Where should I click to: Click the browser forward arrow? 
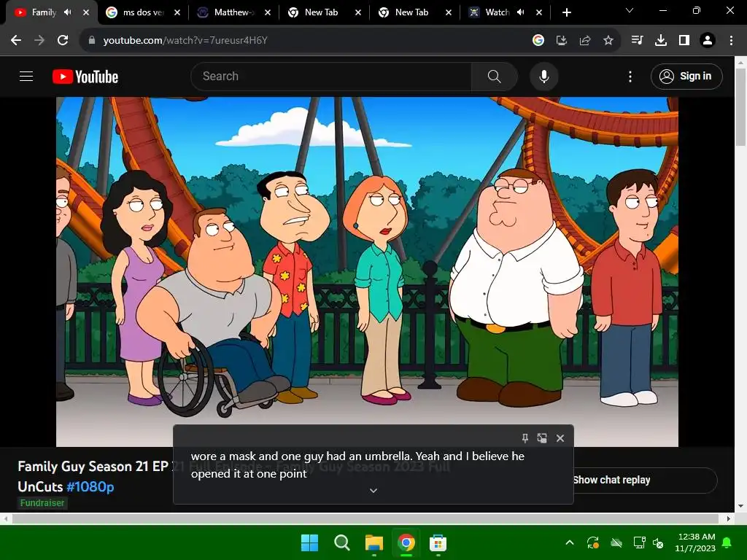(x=39, y=41)
